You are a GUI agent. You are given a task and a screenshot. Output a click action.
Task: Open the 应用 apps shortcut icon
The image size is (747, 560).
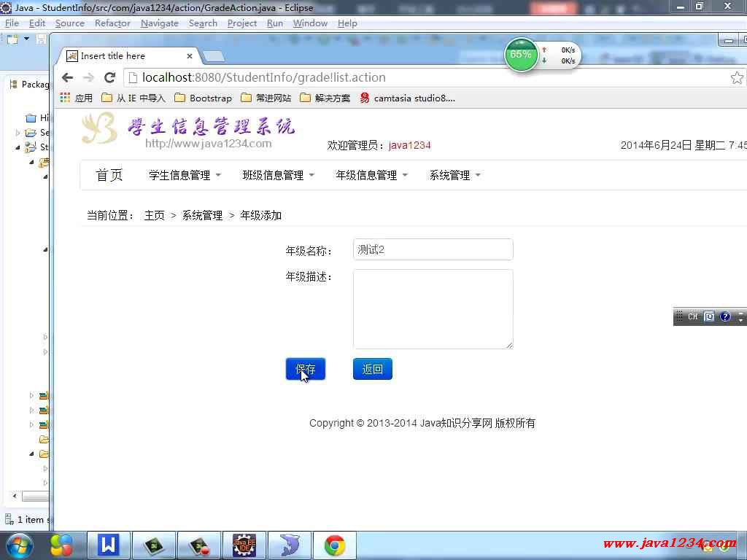click(x=66, y=98)
